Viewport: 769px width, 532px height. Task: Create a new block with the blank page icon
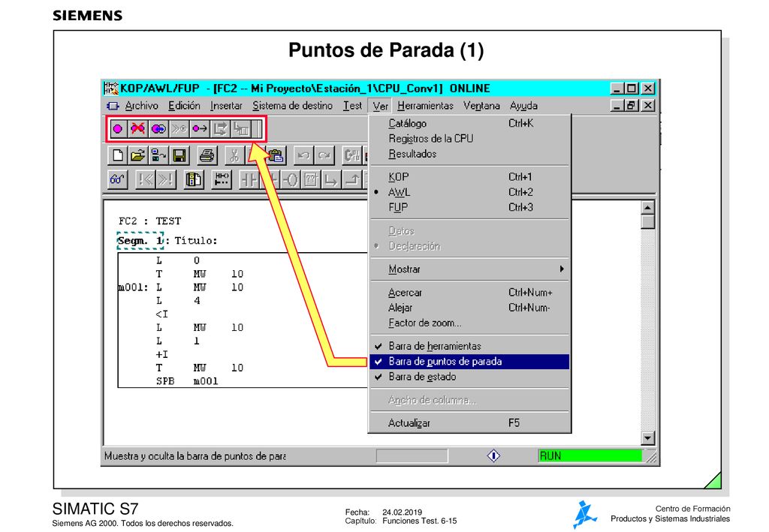tap(118, 156)
